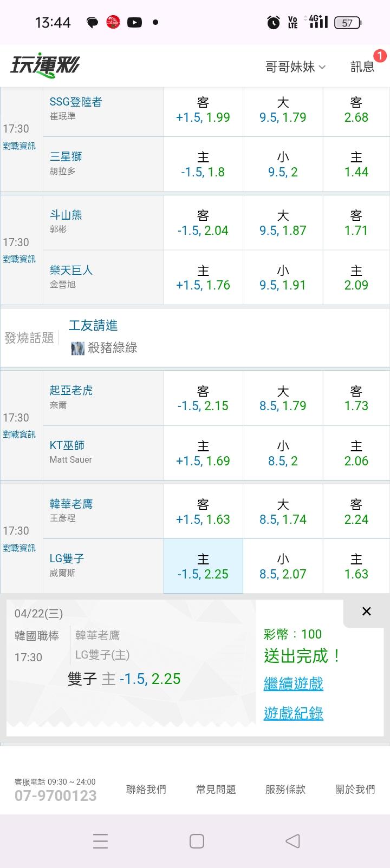Select LG雙子 主 -1.5, 2.25 spread
The width and height of the screenshot is (390, 868).
click(203, 566)
